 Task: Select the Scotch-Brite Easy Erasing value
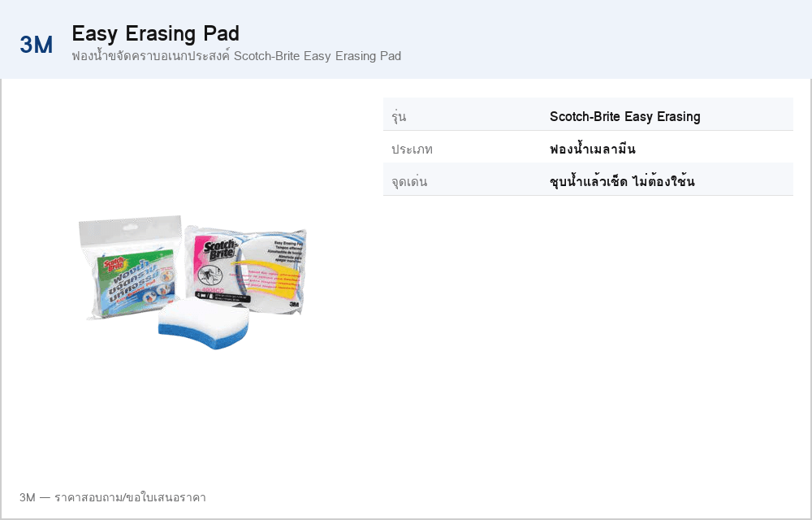(625, 116)
